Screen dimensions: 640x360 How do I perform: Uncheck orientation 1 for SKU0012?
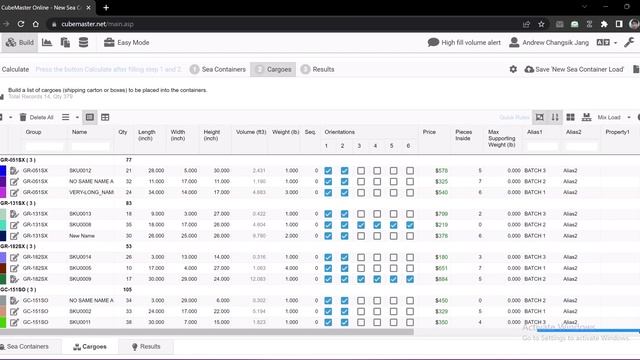(328, 171)
